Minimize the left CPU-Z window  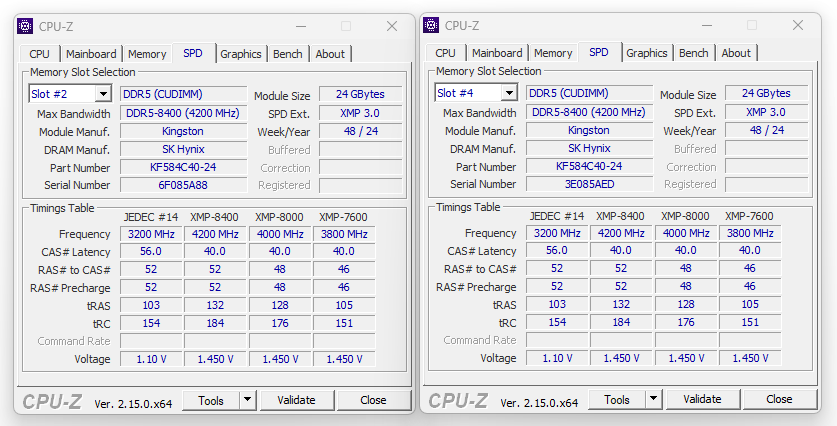[301, 26]
